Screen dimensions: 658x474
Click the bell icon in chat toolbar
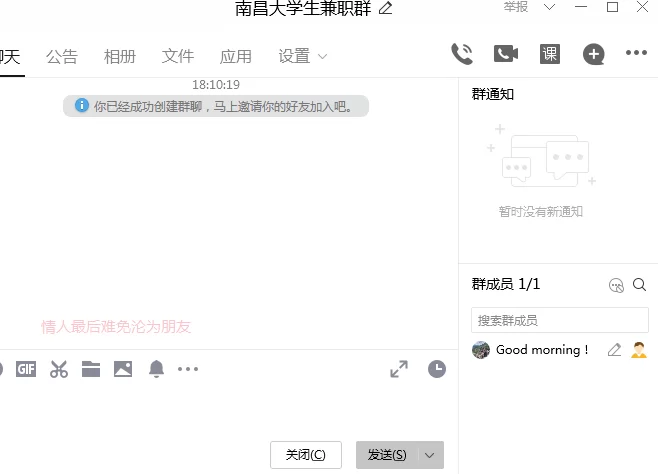156,369
